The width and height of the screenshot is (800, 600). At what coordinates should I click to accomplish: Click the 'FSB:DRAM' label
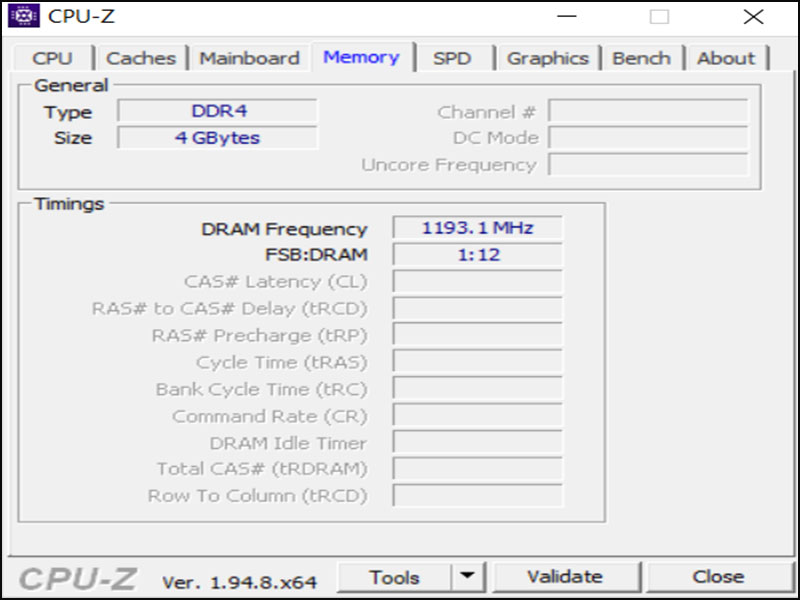[x=316, y=255]
